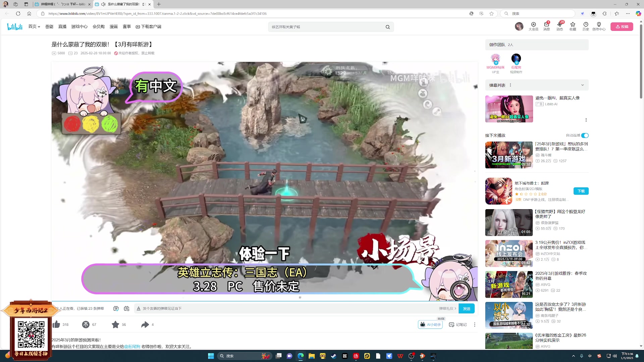Toggle 自动连播 autoplay switch
The image size is (644, 362).
(x=585, y=135)
